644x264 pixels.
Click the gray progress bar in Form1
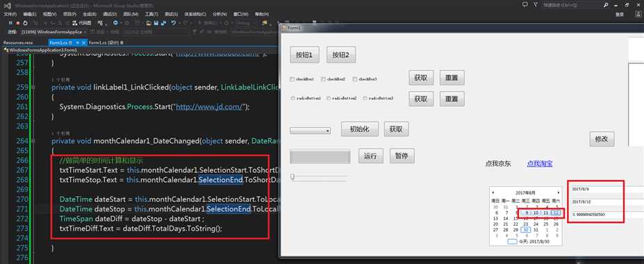[320, 157]
